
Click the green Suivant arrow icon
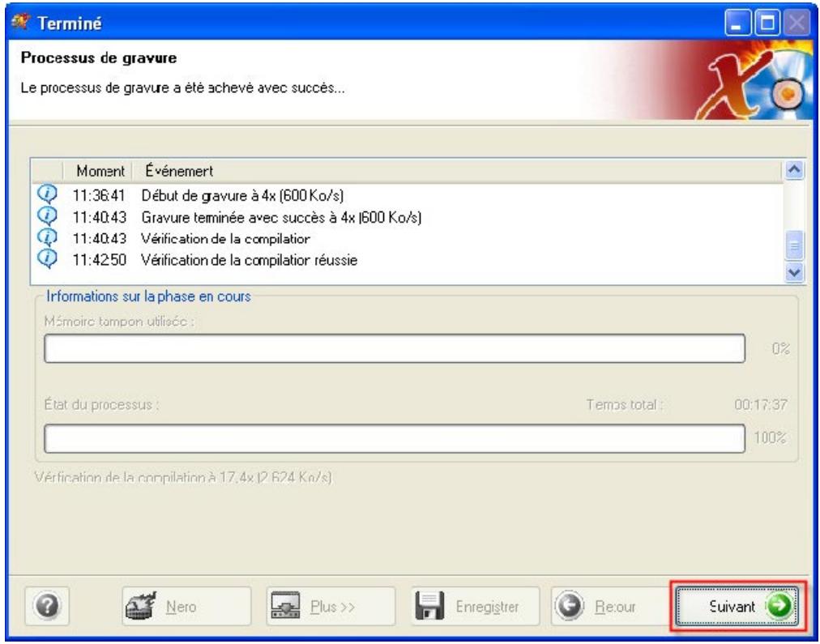coord(779,606)
